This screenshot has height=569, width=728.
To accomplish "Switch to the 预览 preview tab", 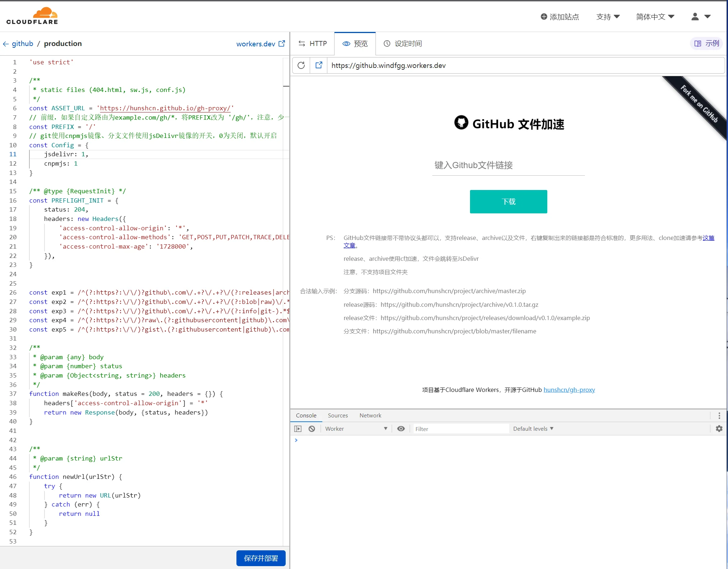I will click(x=355, y=43).
